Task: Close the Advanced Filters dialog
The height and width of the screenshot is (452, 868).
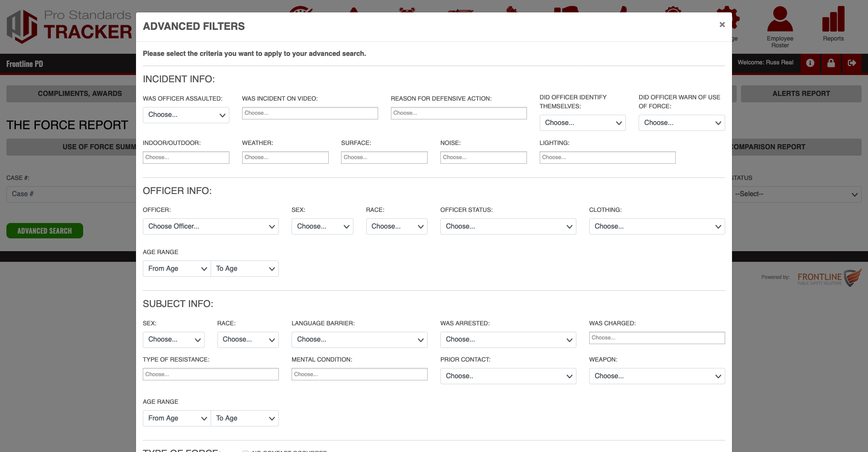Action: point(722,25)
